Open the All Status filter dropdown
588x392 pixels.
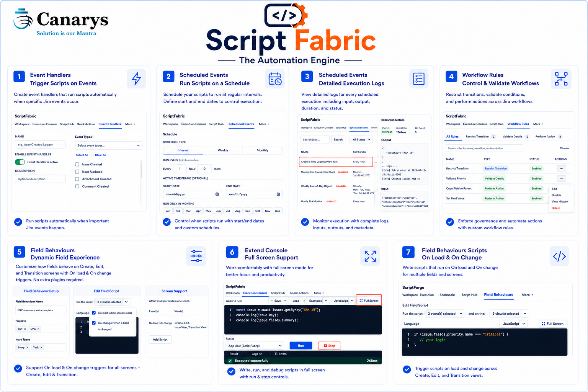point(361,139)
